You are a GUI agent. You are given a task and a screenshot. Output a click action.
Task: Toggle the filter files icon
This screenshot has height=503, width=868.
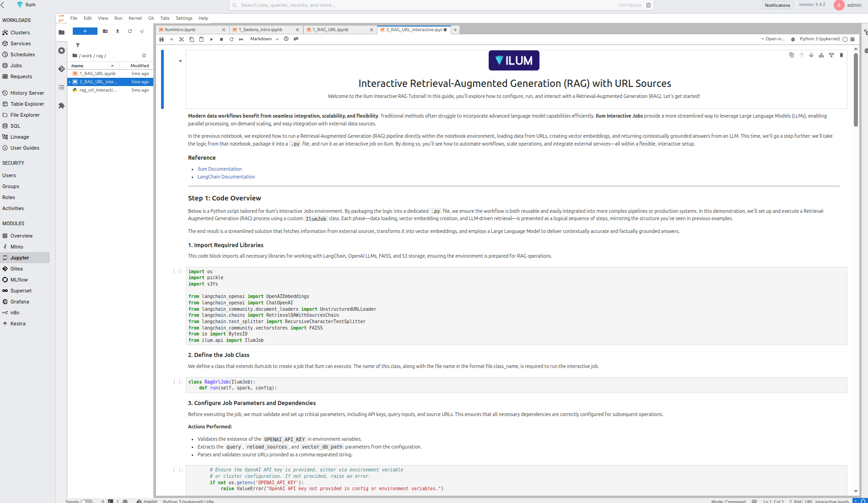78,45
